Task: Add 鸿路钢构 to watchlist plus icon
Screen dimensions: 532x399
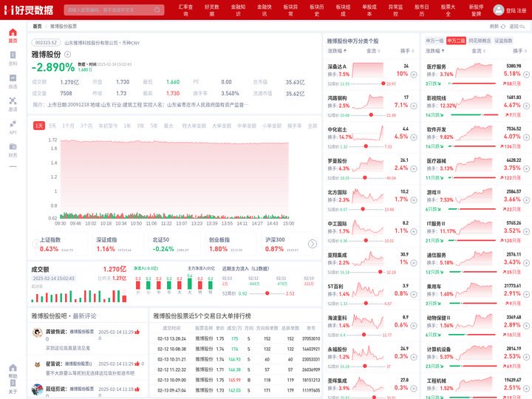Action: pos(414,106)
